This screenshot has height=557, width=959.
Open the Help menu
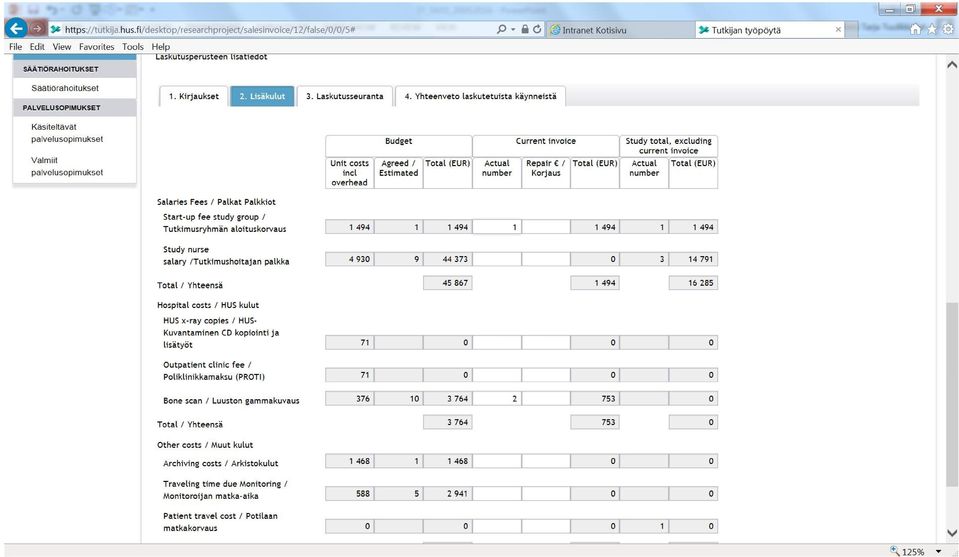click(x=161, y=46)
